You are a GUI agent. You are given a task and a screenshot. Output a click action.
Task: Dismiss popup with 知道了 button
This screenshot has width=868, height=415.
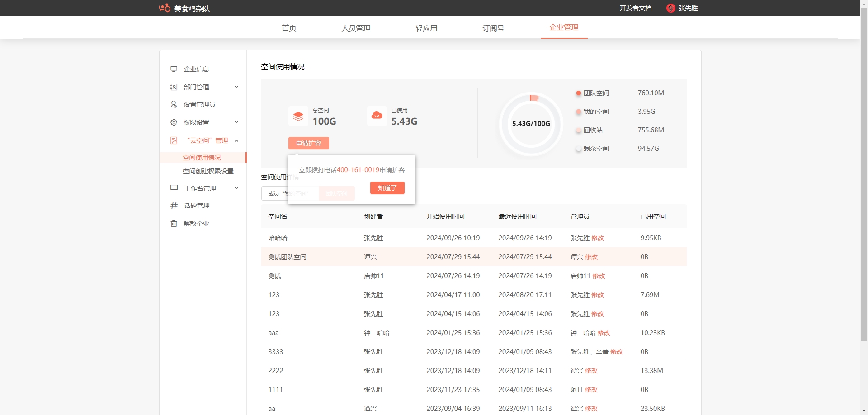(387, 188)
